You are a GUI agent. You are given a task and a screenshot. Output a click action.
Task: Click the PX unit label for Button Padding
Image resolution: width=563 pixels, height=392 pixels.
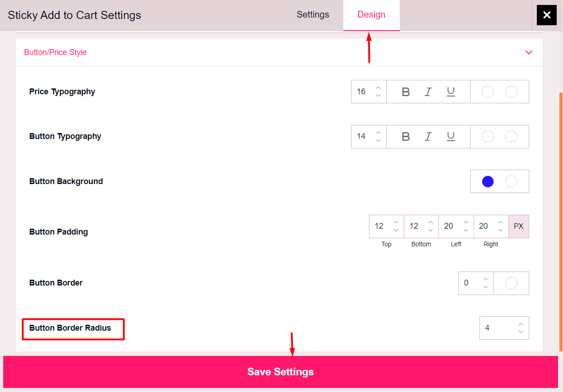518,226
